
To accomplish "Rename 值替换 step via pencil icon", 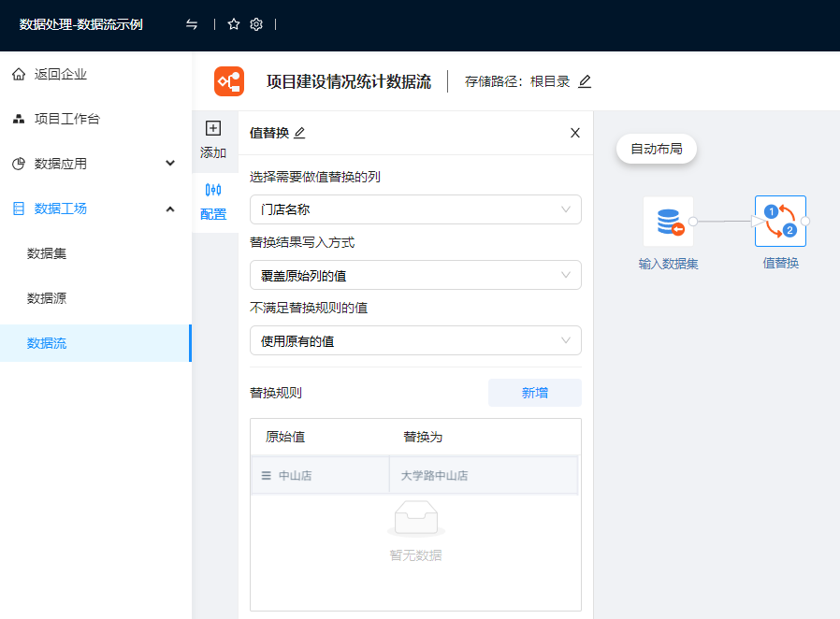I will coord(299,133).
